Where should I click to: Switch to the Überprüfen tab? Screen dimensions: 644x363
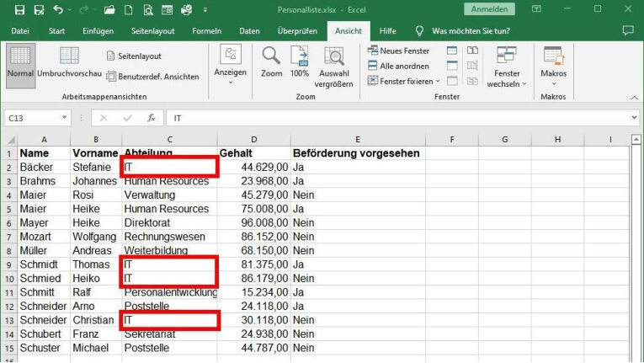[x=297, y=31]
